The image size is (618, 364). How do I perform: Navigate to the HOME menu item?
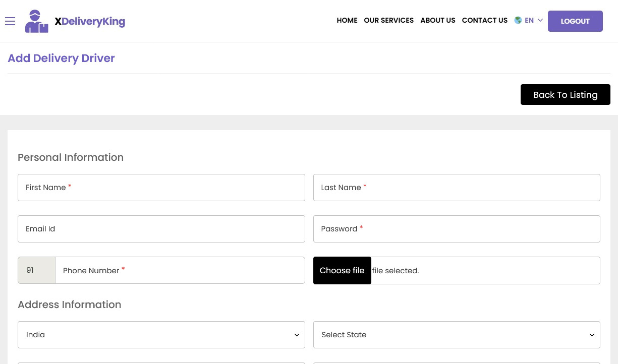347,20
